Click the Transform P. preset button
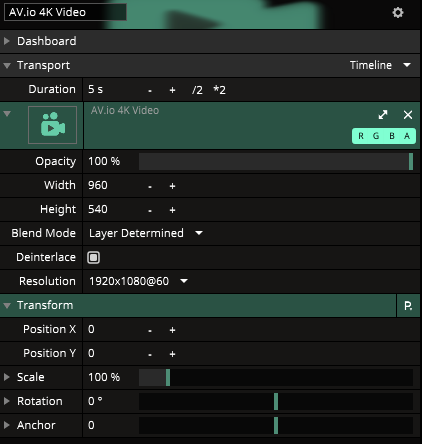 pos(408,305)
